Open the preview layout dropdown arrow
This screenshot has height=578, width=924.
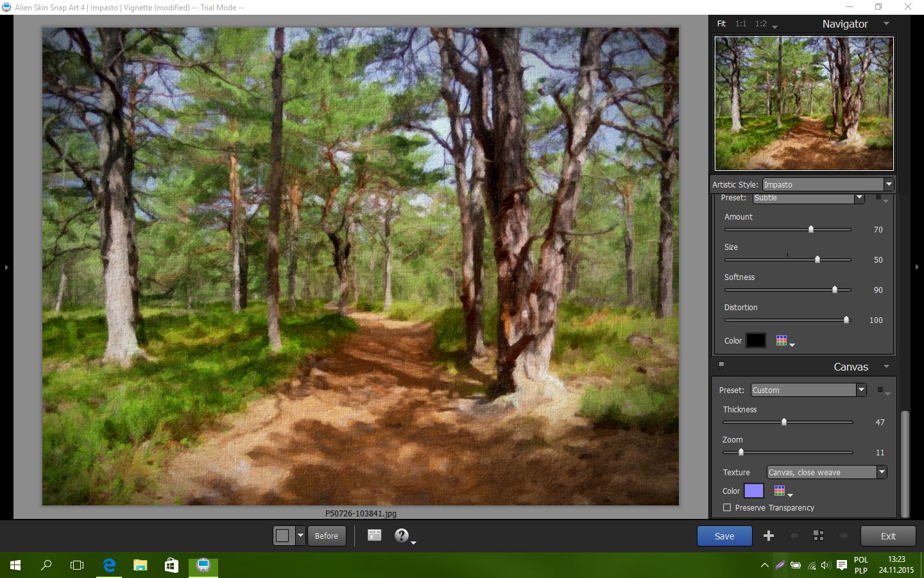300,536
